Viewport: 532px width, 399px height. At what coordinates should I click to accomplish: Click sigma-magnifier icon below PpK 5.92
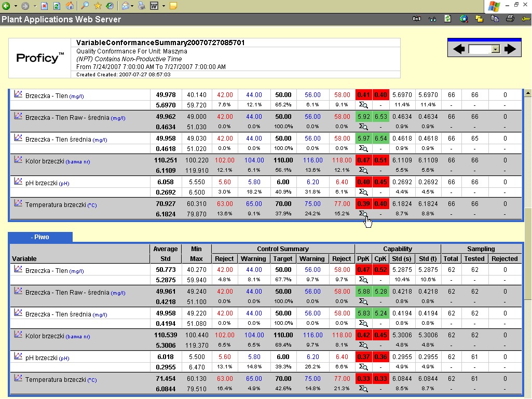(x=363, y=127)
